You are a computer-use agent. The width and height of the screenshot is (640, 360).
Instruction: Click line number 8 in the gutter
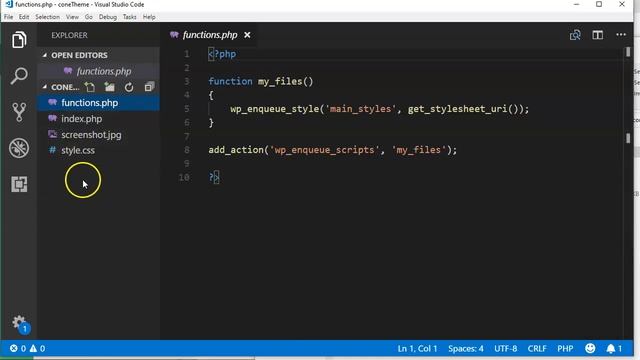pos(187,150)
